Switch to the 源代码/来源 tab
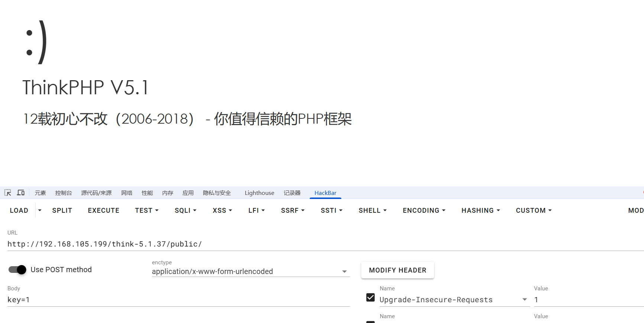644x323 pixels. 96,193
